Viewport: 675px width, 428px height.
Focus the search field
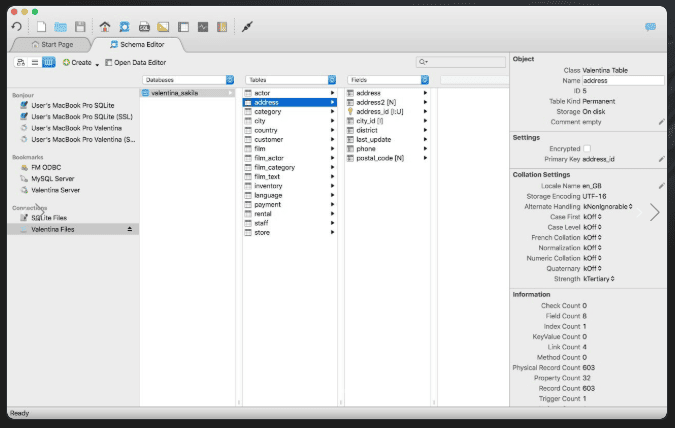(x=461, y=62)
